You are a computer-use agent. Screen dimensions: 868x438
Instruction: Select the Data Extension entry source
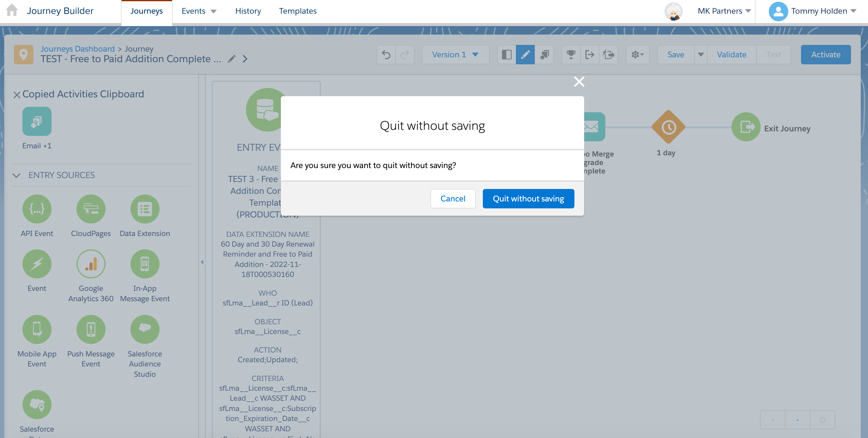coord(145,216)
